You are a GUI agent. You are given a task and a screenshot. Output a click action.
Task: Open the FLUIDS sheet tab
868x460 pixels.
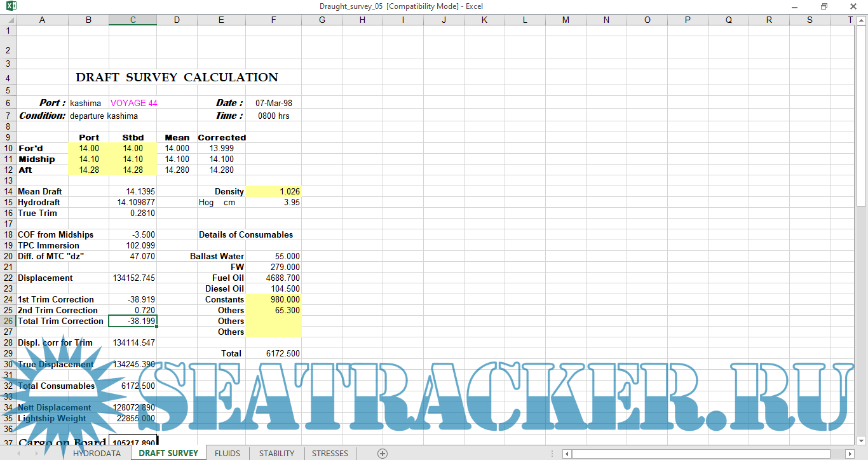tap(227, 453)
